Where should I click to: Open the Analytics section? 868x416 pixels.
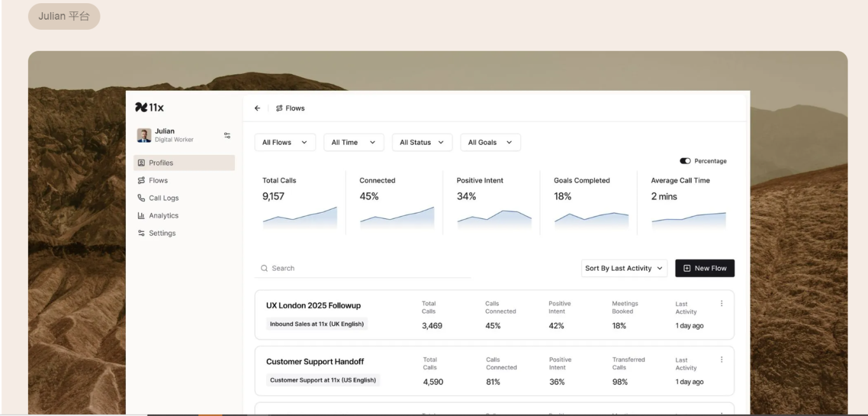tap(184, 215)
